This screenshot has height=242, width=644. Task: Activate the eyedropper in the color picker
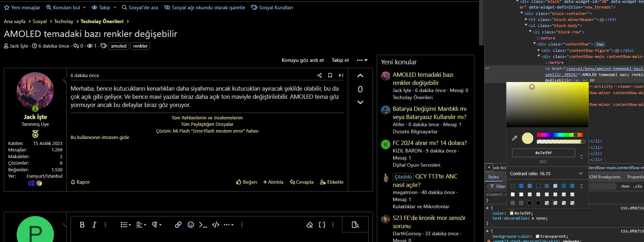[515, 138]
